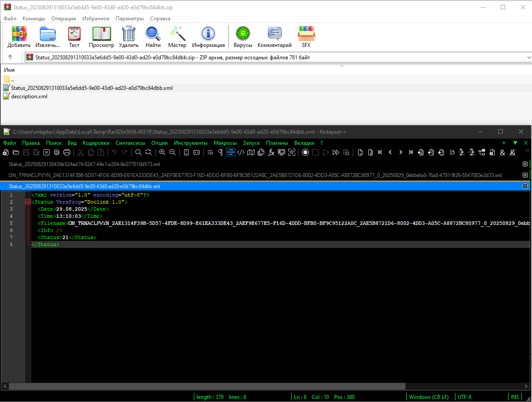Open Notepad++ Синтаксисы menu
Viewport: 532px width, 402px height.
click(x=130, y=143)
